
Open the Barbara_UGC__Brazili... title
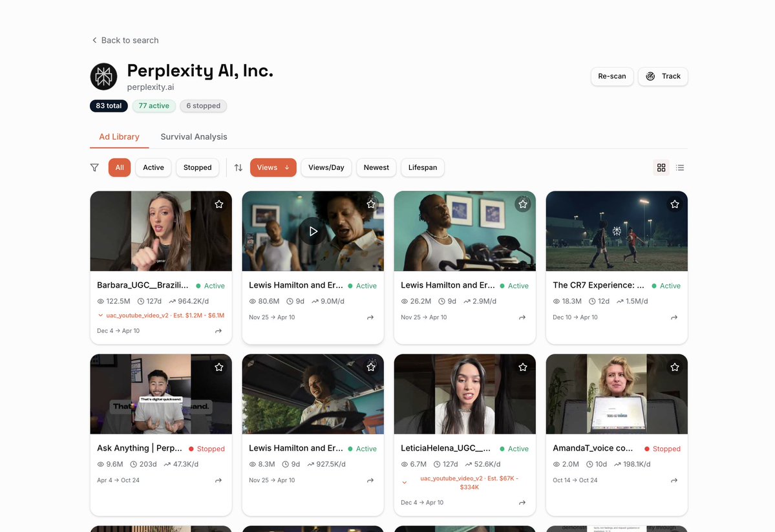142,285
